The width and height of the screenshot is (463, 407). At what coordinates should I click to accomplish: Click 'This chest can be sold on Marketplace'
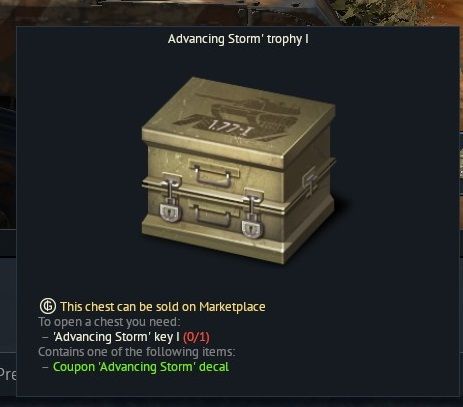(x=163, y=307)
